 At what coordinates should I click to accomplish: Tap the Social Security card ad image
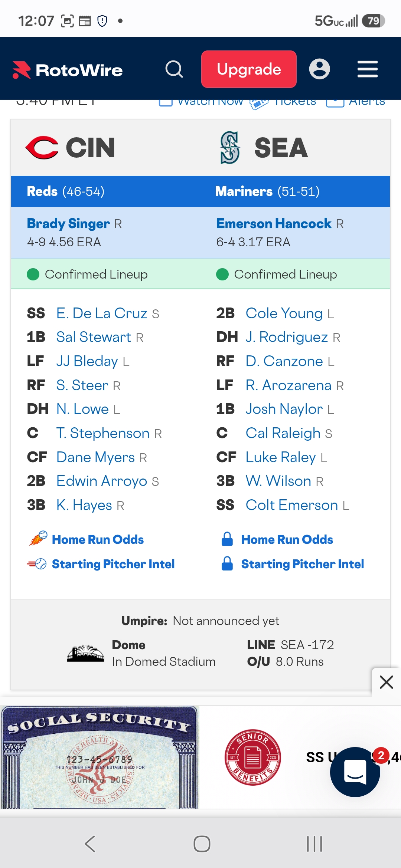(100, 757)
